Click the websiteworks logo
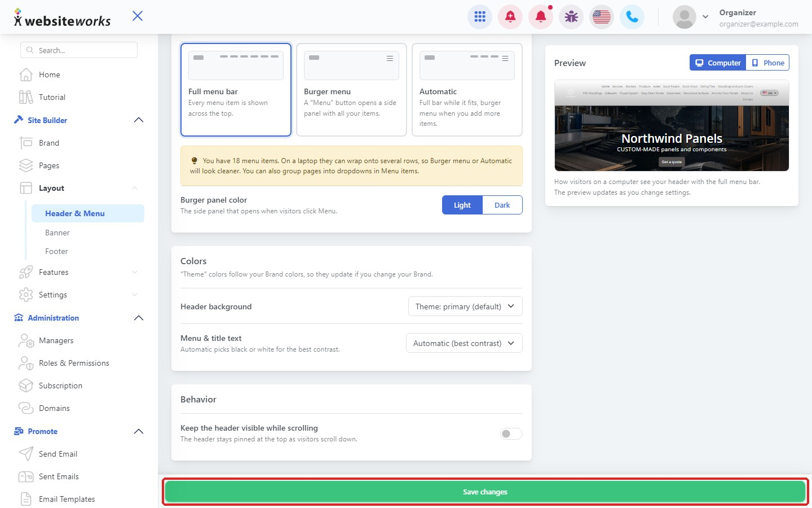The image size is (812, 508). pos(62,19)
